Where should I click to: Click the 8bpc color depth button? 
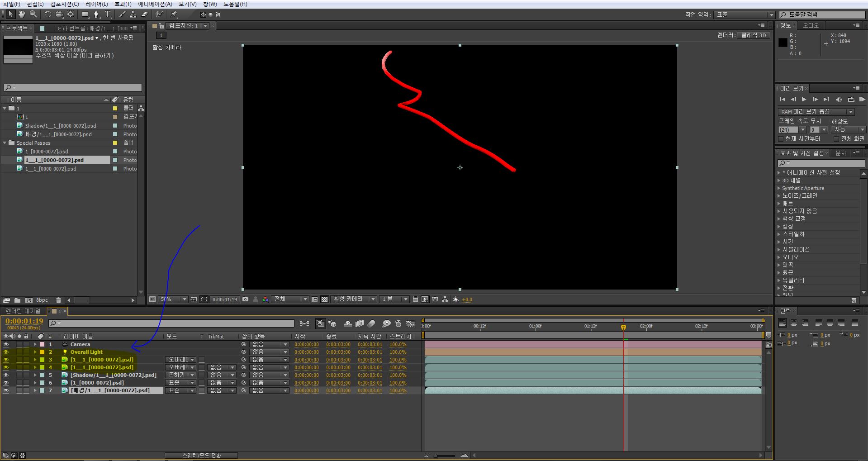[42, 300]
